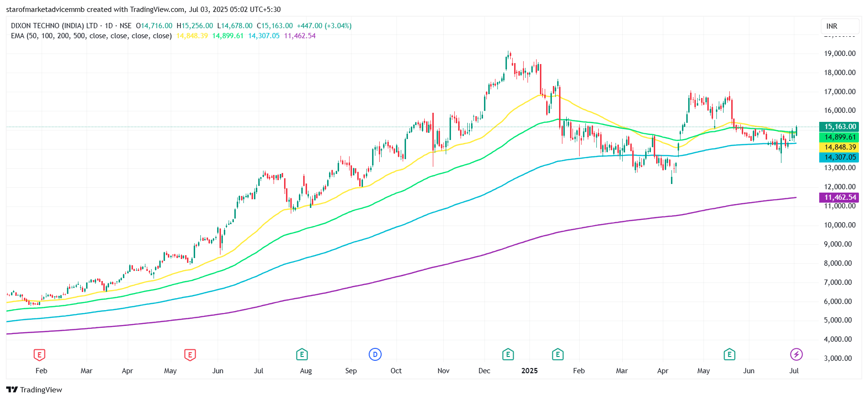Click the 17,000.00 price axis tick
Screen dimensions: 868x400
840,92
